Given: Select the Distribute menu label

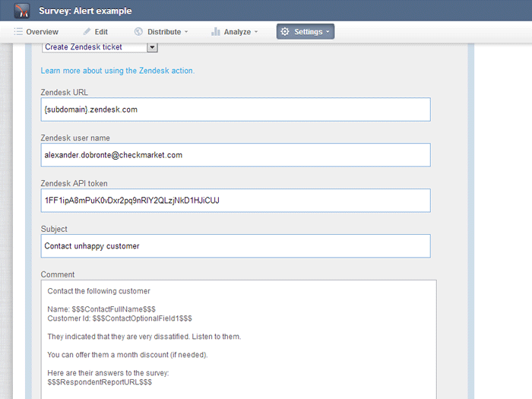Looking at the screenshot, I should coord(164,32).
